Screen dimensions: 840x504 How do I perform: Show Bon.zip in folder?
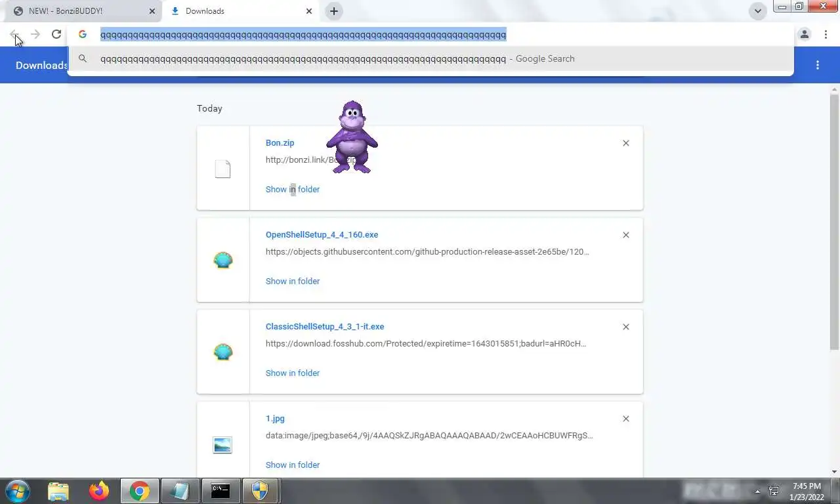pos(293,189)
